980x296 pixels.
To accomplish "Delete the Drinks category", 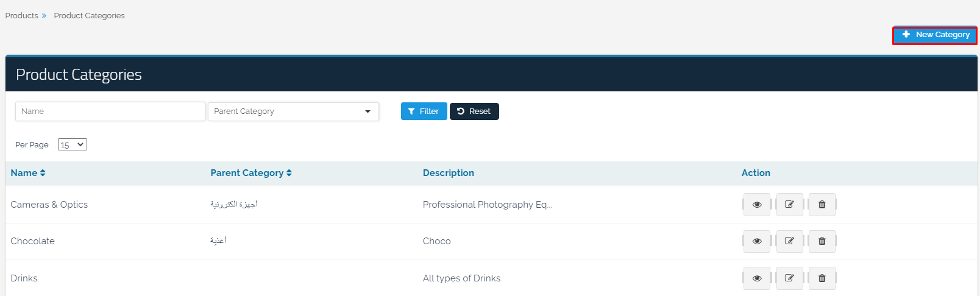I will [822, 278].
